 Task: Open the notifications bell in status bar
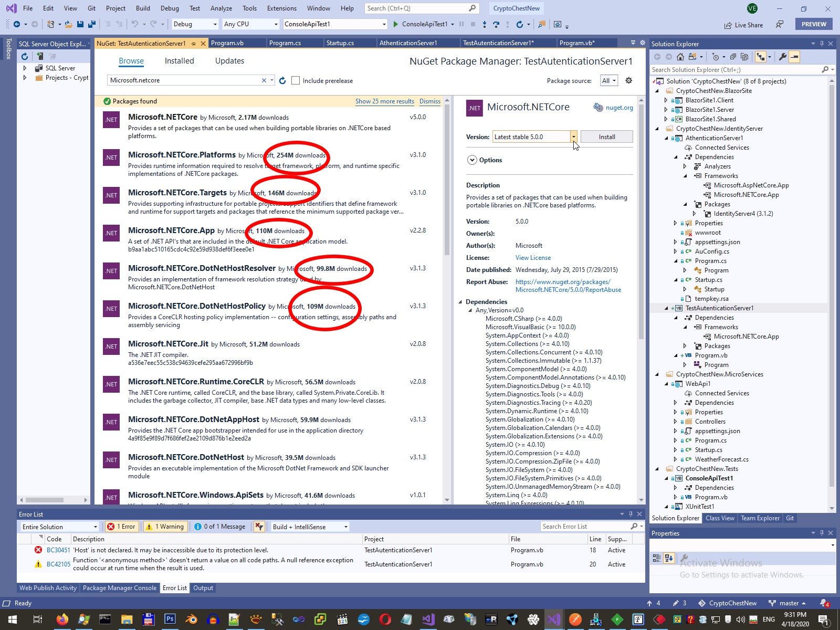click(x=825, y=603)
